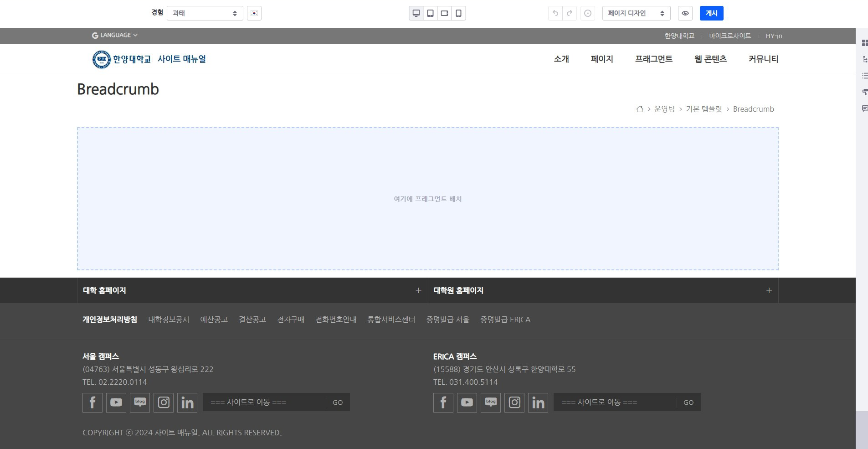Open the page design paint roller panel
Image resolution: width=868 pixels, height=449 pixels.
(x=864, y=92)
